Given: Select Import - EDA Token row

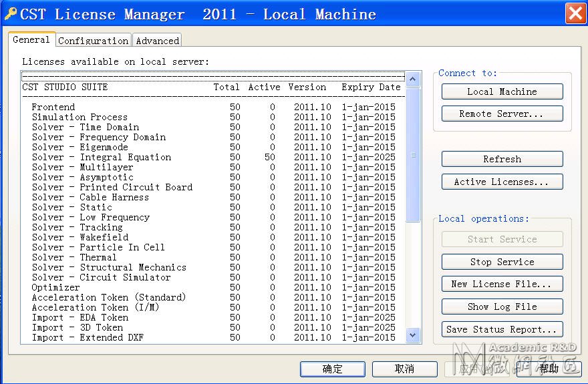Looking at the screenshot, I should [x=213, y=318].
